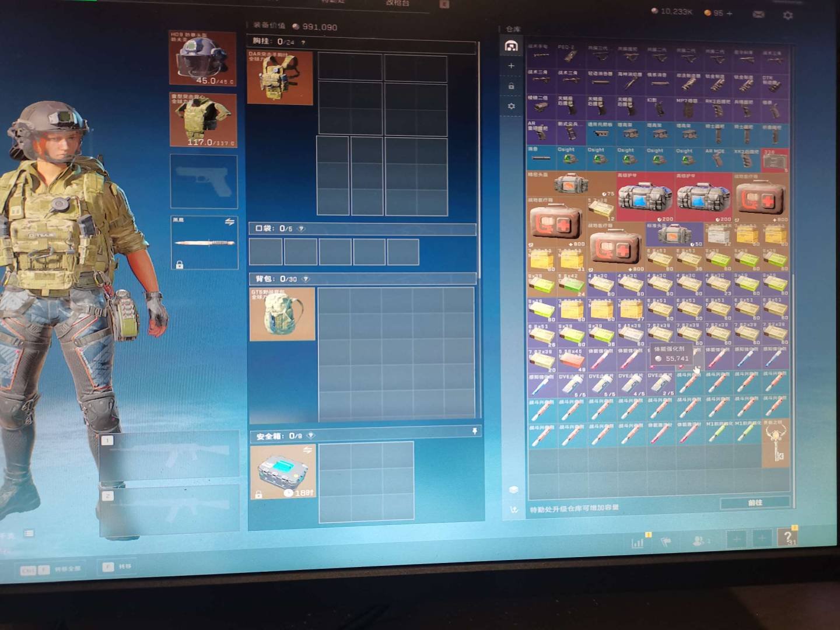Select the DVE item showing 4/5

631,385
